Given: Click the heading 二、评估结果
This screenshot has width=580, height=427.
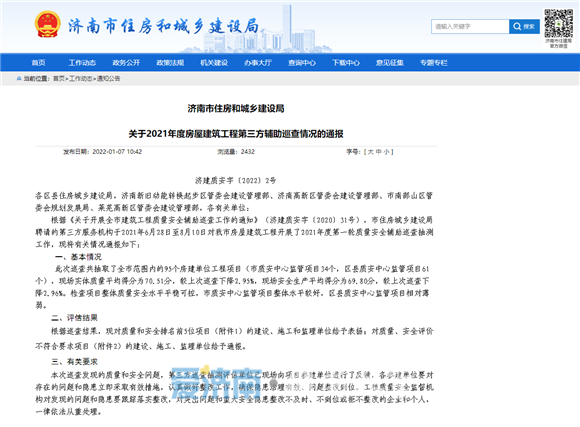Looking at the screenshot, I should pyautogui.click(x=74, y=317).
